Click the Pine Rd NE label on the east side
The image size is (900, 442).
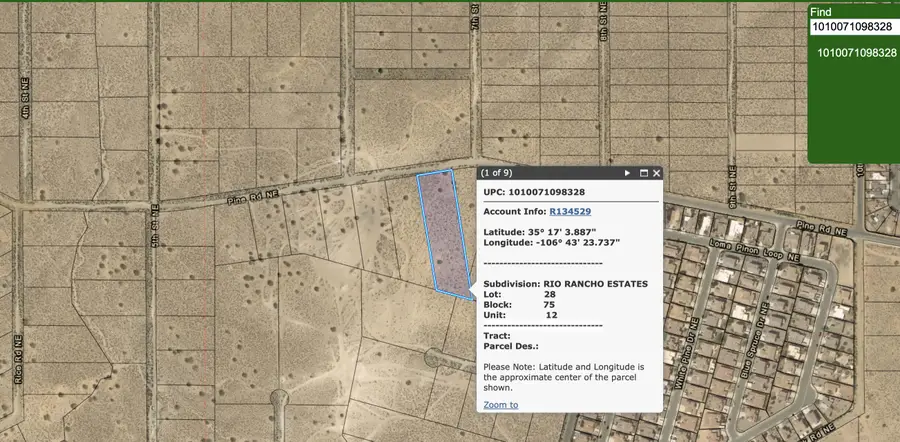(822, 228)
